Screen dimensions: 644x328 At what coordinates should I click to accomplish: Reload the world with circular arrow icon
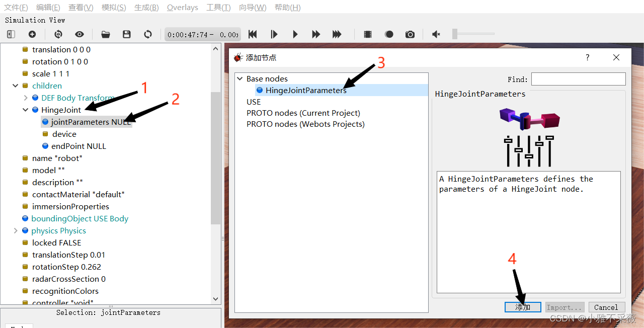pos(148,34)
